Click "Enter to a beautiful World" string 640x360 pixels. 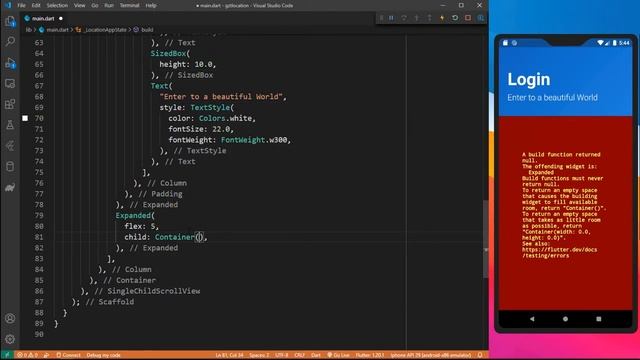[x=221, y=97]
